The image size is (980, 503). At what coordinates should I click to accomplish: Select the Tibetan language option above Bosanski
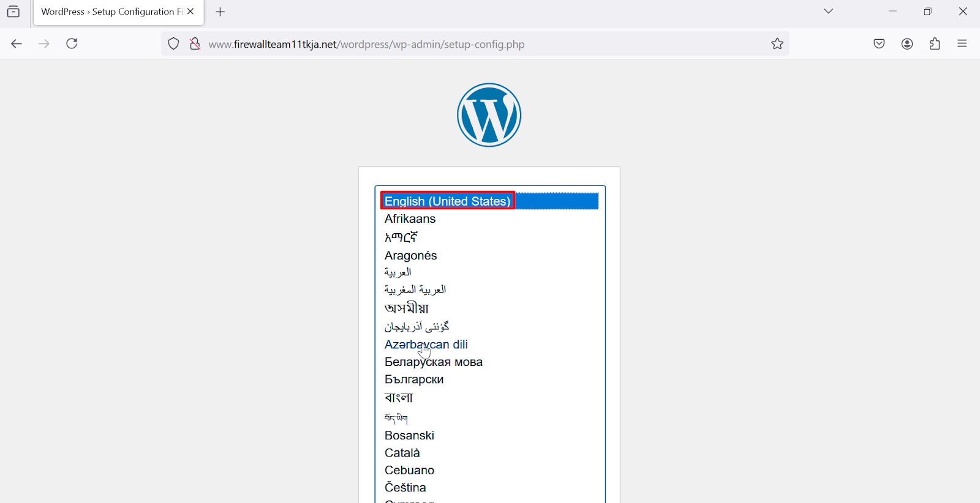coord(489,418)
